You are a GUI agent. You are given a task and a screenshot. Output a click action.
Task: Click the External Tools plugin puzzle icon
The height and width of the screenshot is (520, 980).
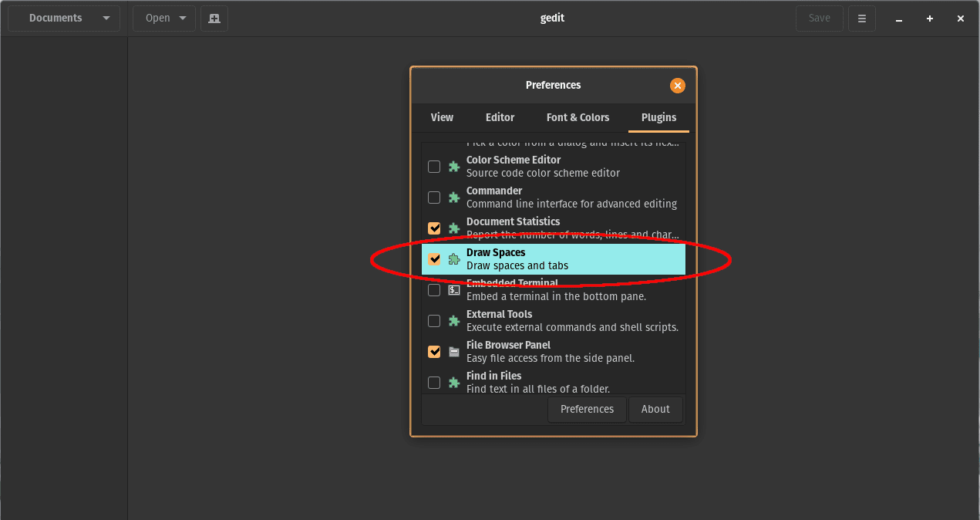(454, 321)
